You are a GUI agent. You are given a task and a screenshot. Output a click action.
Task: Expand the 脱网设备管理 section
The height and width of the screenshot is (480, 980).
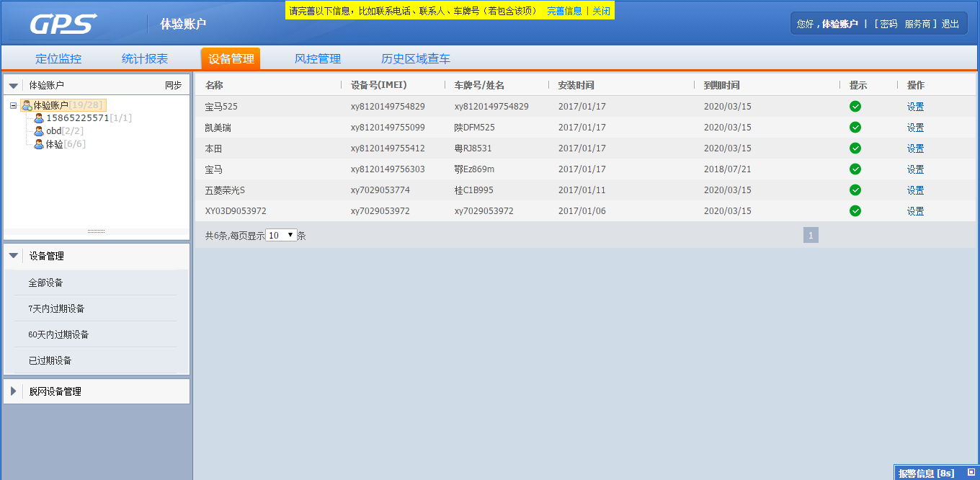(x=14, y=391)
